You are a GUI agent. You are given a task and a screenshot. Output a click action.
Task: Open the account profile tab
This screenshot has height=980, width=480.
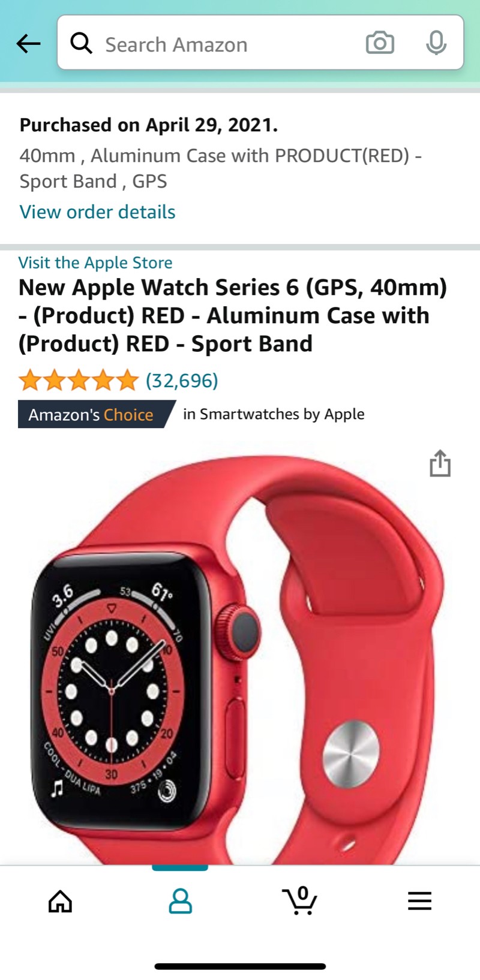[180, 901]
